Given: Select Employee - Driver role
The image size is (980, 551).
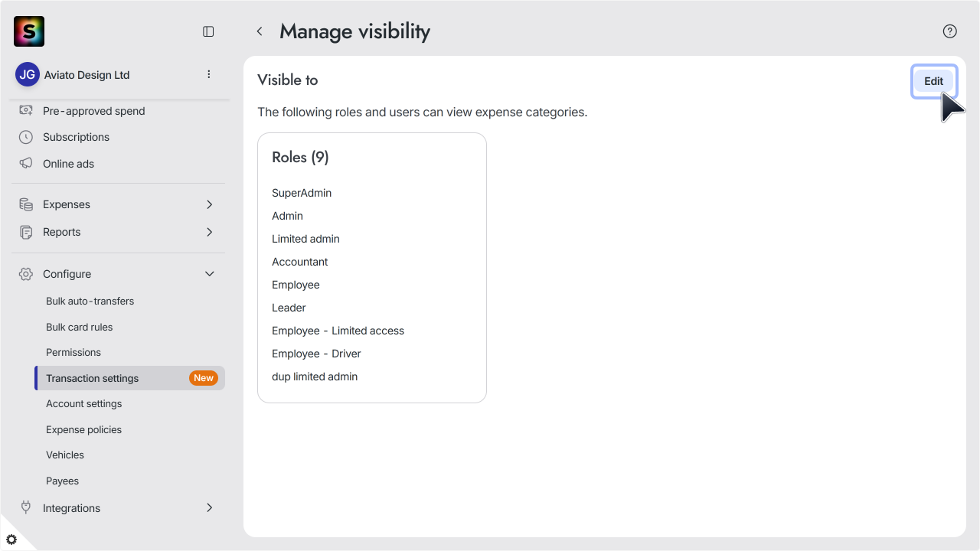Looking at the screenshot, I should (316, 354).
